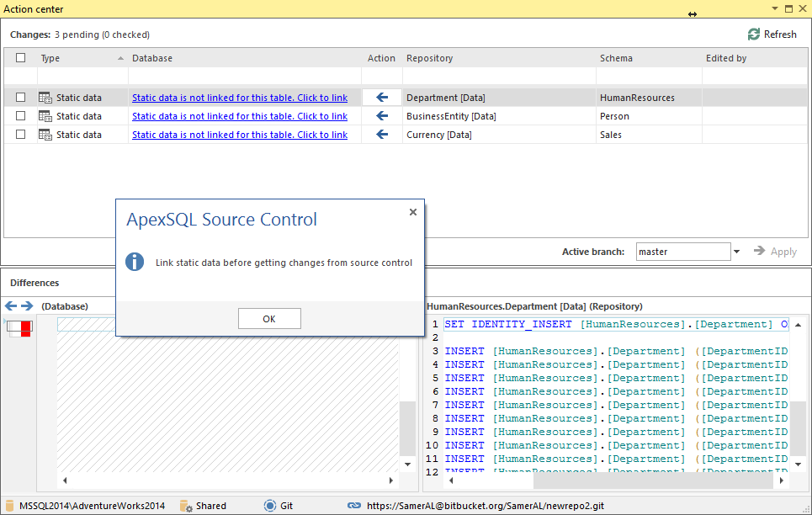Viewport: 812px width, 515px height.
Task: Click the repository link chain icon
Action: point(354,506)
